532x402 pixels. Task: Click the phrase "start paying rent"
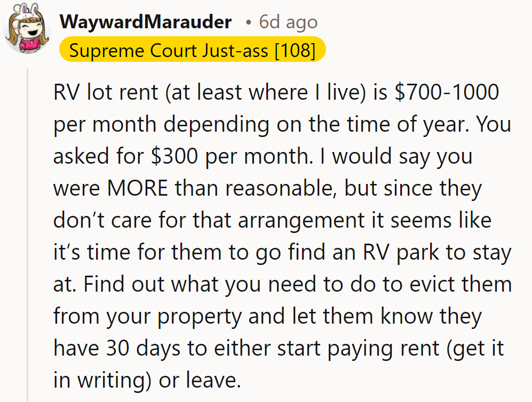click(x=358, y=349)
